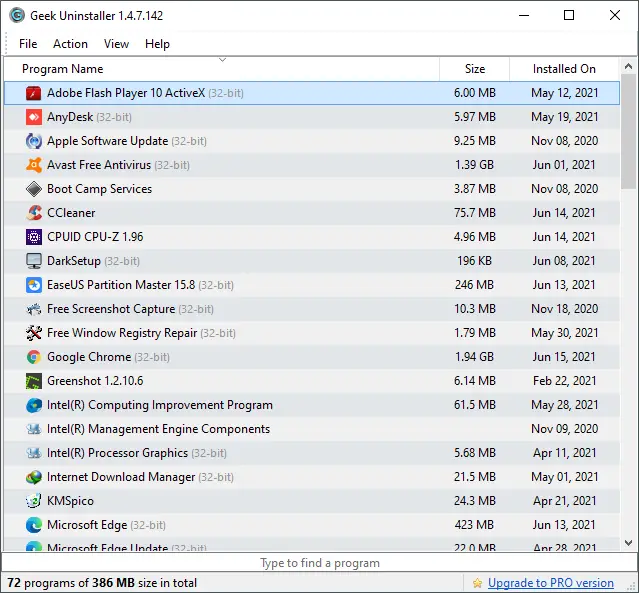Click the Free Window Registry Repair icon
The width and height of the screenshot is (639, 593).
click(x=33, y=333)
